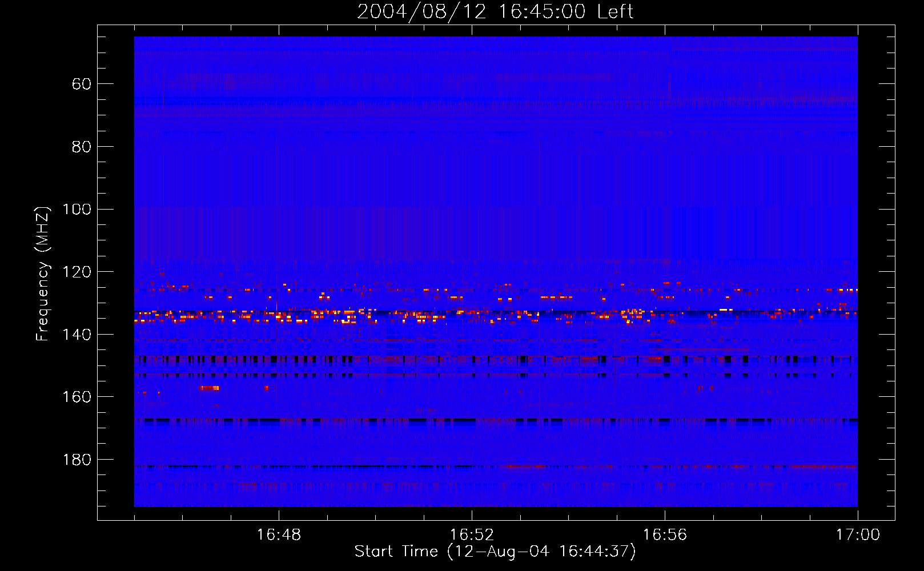Click the frequency tick label 100
Screen dimensions: 924x571
77,209
